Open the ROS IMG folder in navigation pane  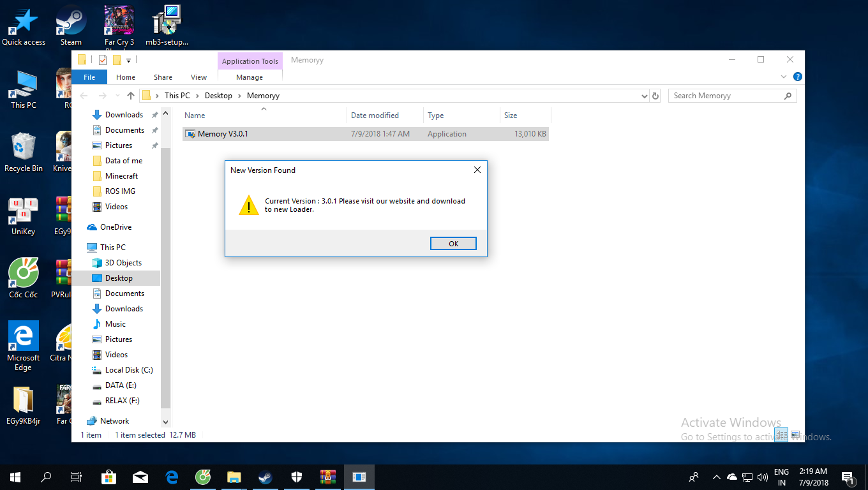point(120,191)
